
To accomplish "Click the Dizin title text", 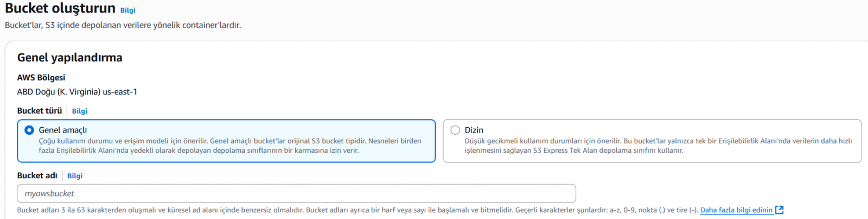I will tap(474, 130).
